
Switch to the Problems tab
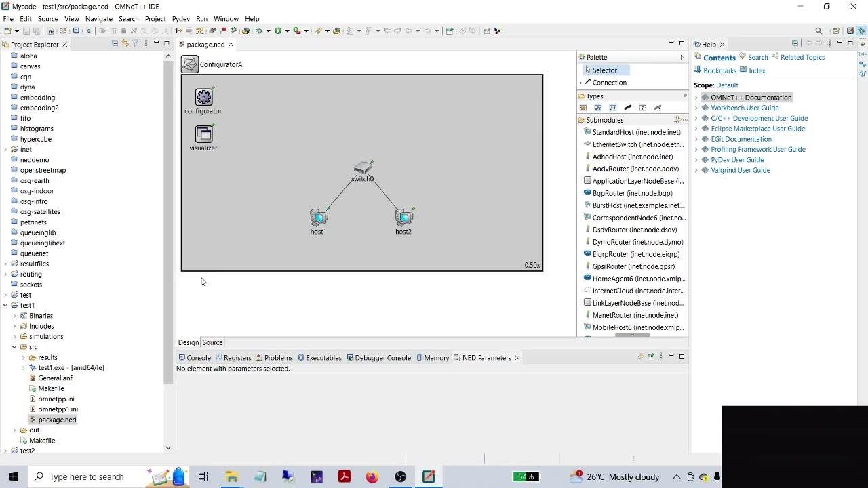tap(278, 358)
